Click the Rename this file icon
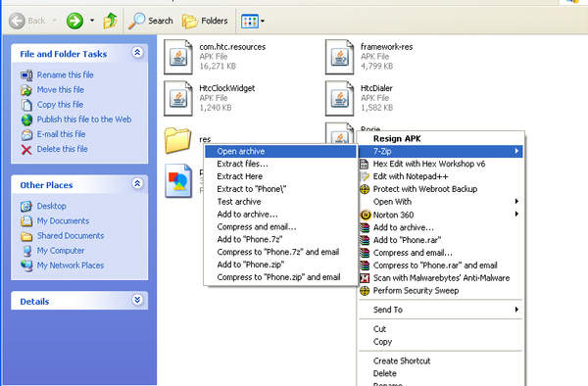Viewport: 588px width, 386px height. pos(26,75)
